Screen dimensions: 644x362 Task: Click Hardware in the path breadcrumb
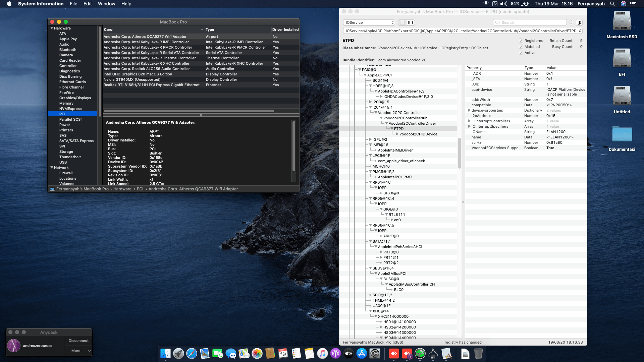[x=122, y=189]
